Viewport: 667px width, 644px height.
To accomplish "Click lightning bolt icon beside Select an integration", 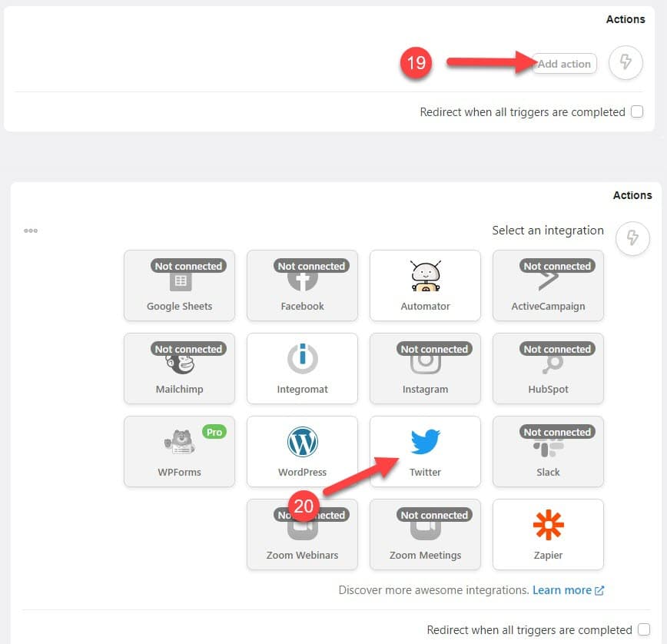I will click(x=632, y=238).
